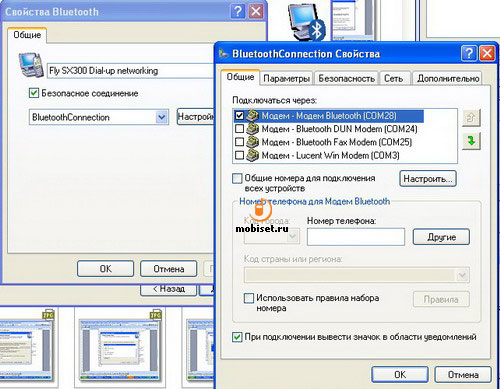Enable Использовать правила набора номера checkbox
Screen dimensions: 500x389
[x=249, y=298]
